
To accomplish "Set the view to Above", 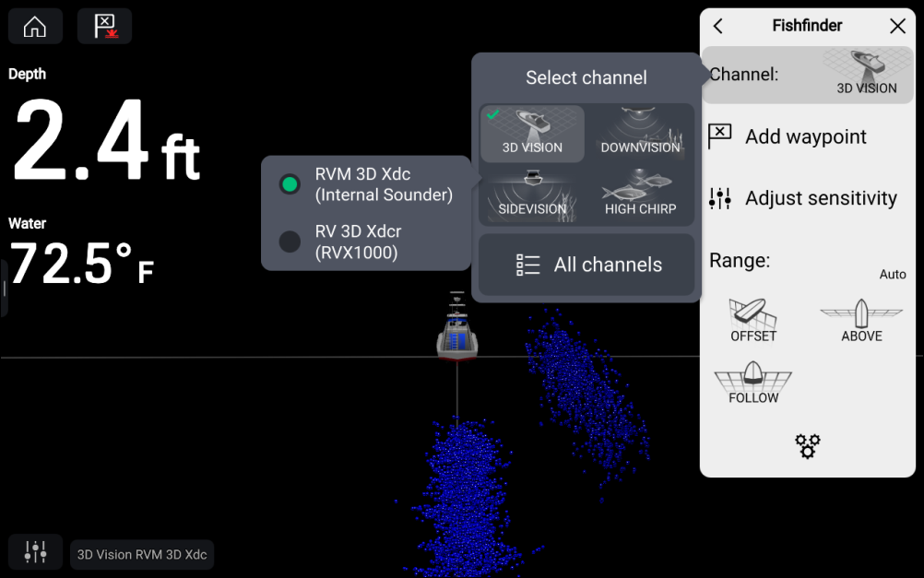I will point(861,320).
